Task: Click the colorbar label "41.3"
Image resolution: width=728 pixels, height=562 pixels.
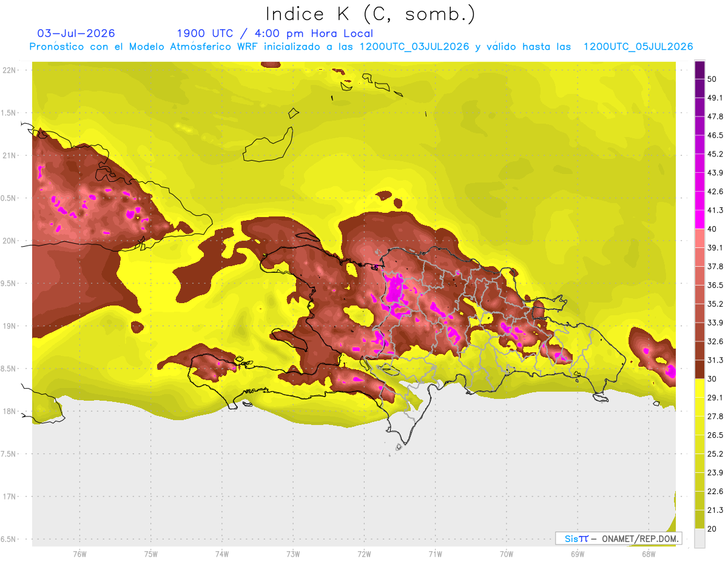Action: point(715,210)
